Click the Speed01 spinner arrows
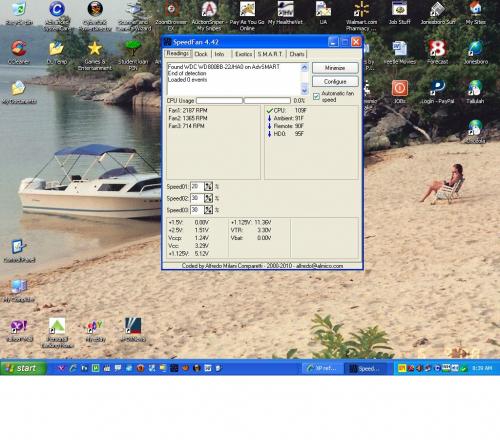Screen dimensions: 500x440 coord(208,186)
